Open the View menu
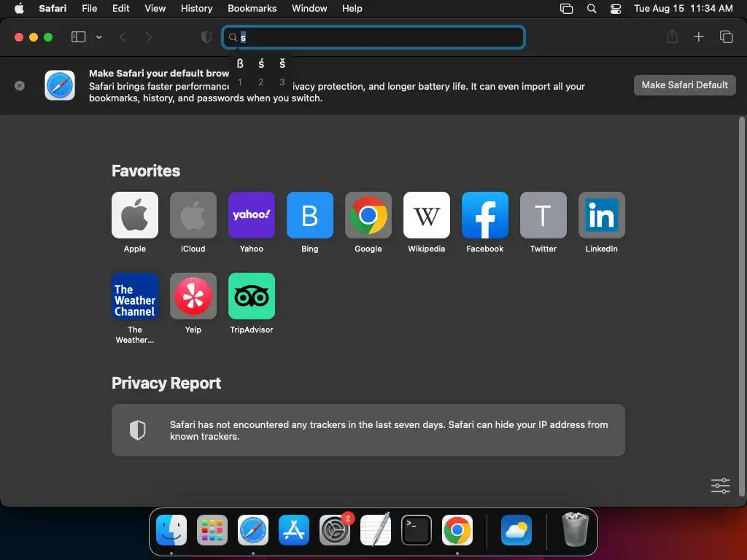This screenshot has width=747, height=560. 155,9
